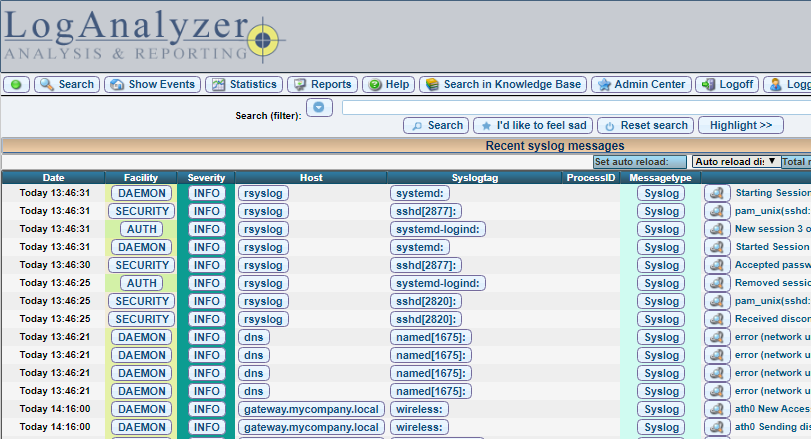811x439 pixels.
Task: Click systemd: syslogtag in first row
Action: [x=420, y=193]
